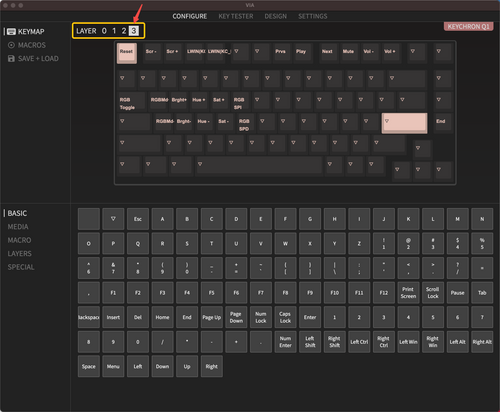Open the KEY TESTER tab
This screenshot has height=412, width=500.
(236, 16)
